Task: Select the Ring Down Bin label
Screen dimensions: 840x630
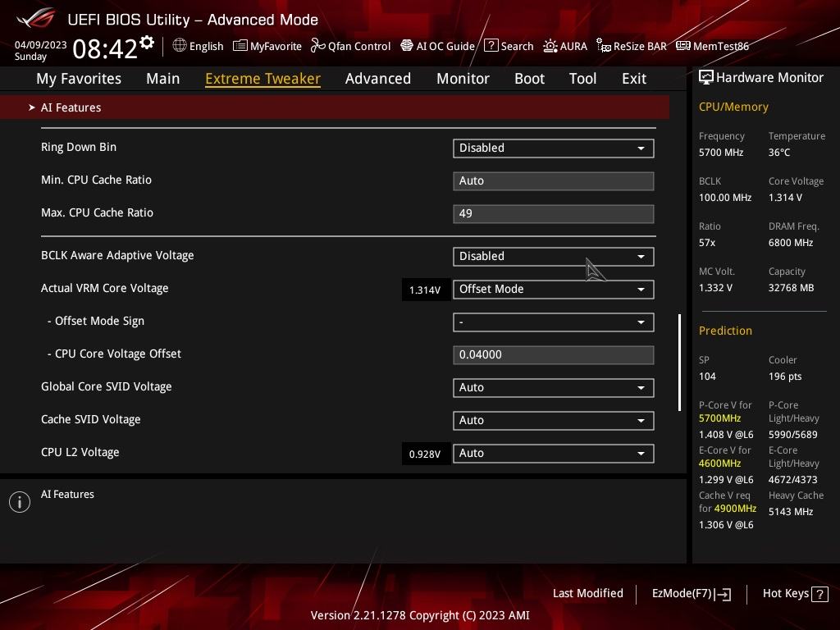Action: coord(79,148)
